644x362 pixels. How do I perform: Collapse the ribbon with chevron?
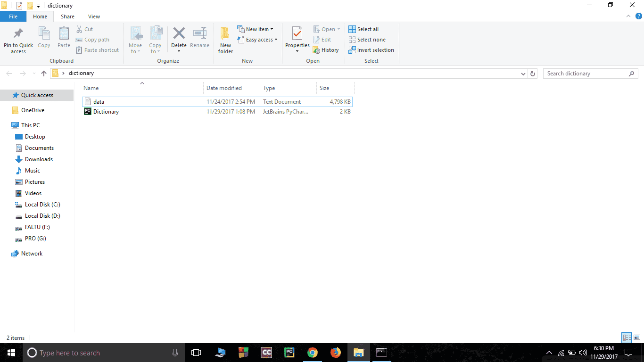628,16
